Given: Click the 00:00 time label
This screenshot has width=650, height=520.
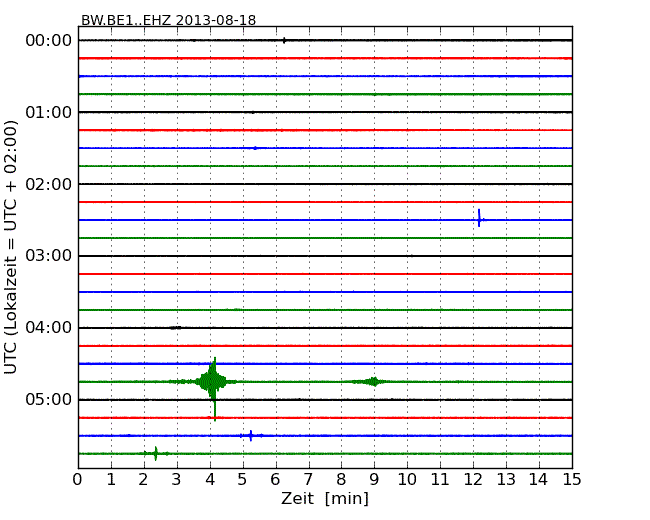Looking at the screenshot, I should [49, 41].
